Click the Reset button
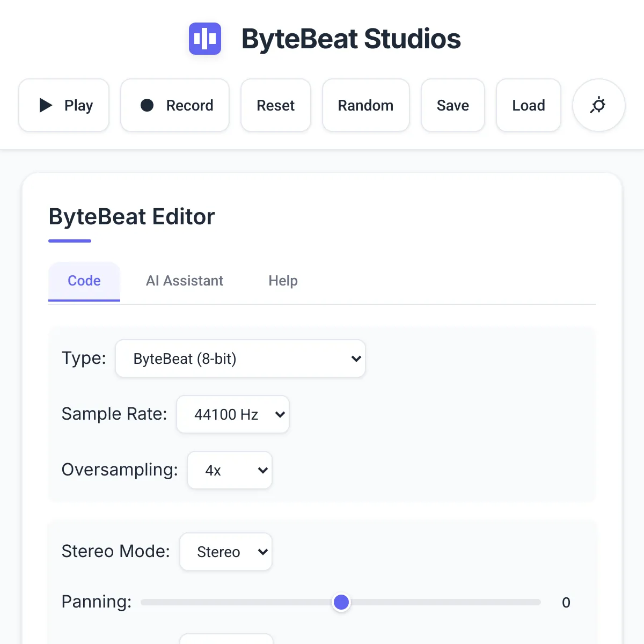This screenshot has height=644, width=644. point(276,105)
